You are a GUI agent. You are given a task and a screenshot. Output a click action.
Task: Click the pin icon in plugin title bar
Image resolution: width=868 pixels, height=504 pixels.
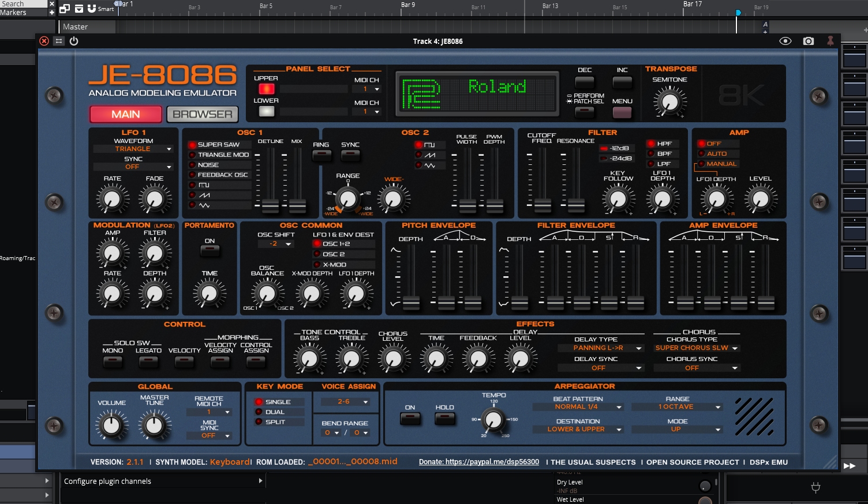830,41
